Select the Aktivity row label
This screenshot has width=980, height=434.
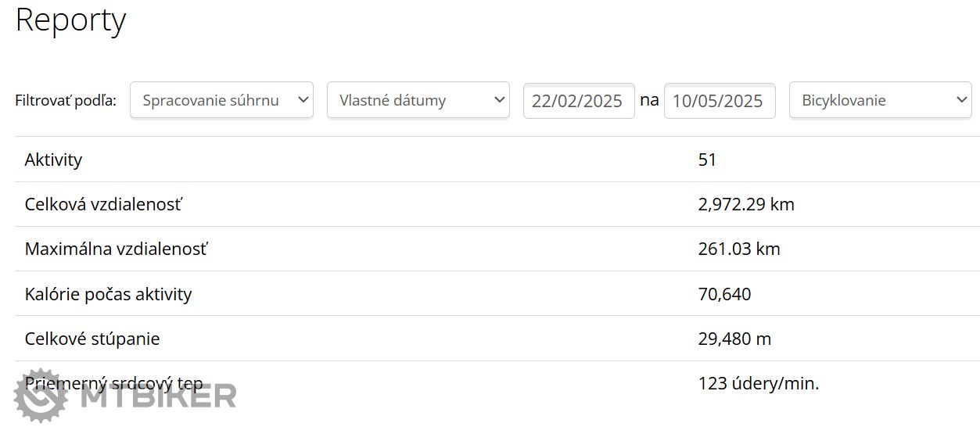tap(53, 160)
